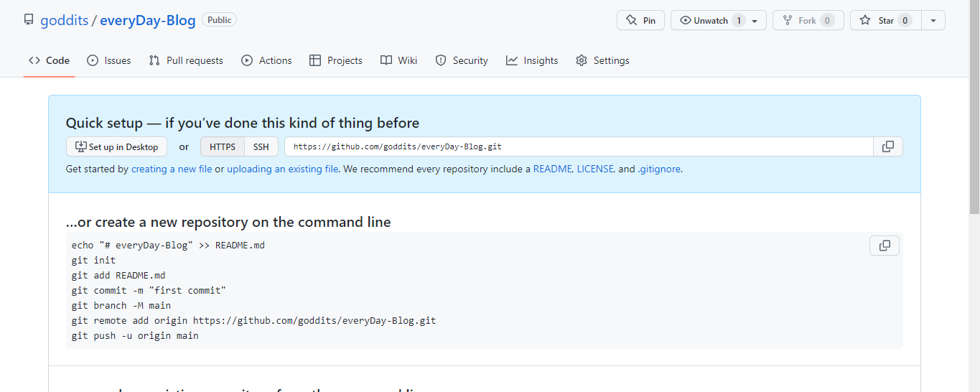The image size is (980, 392).
Task: Copy the command line code block
Action: (x=885, y=246)
